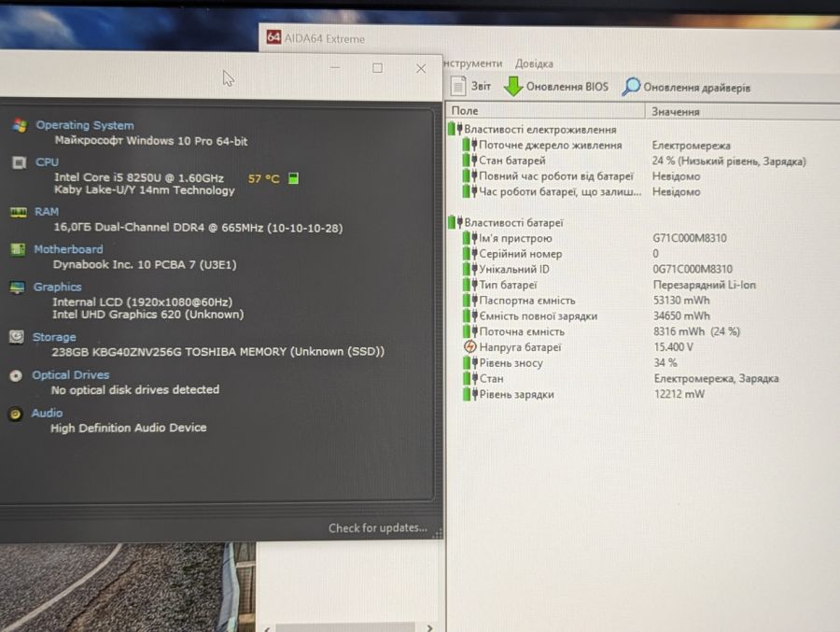Click the Dynabook Inc. 10 PCBA 7 text
The image size is (840, 632).
[144, 264]
